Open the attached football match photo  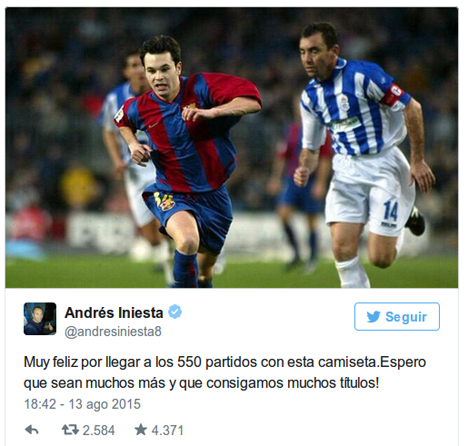(232, 148)
